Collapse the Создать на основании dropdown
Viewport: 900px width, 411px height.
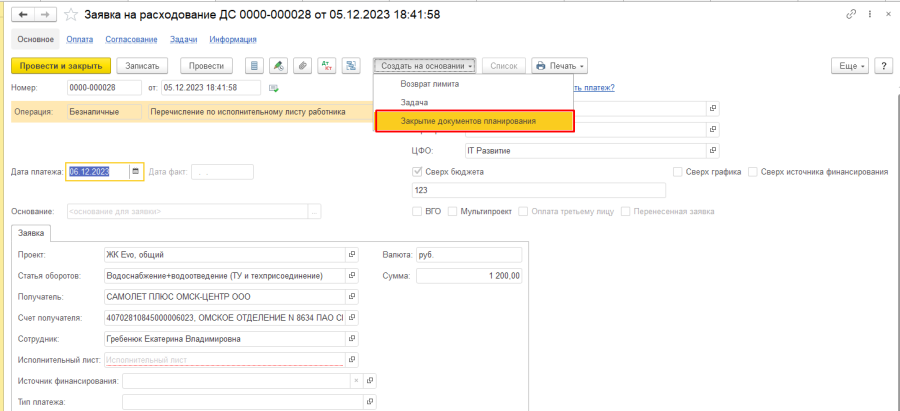[425, 66]
